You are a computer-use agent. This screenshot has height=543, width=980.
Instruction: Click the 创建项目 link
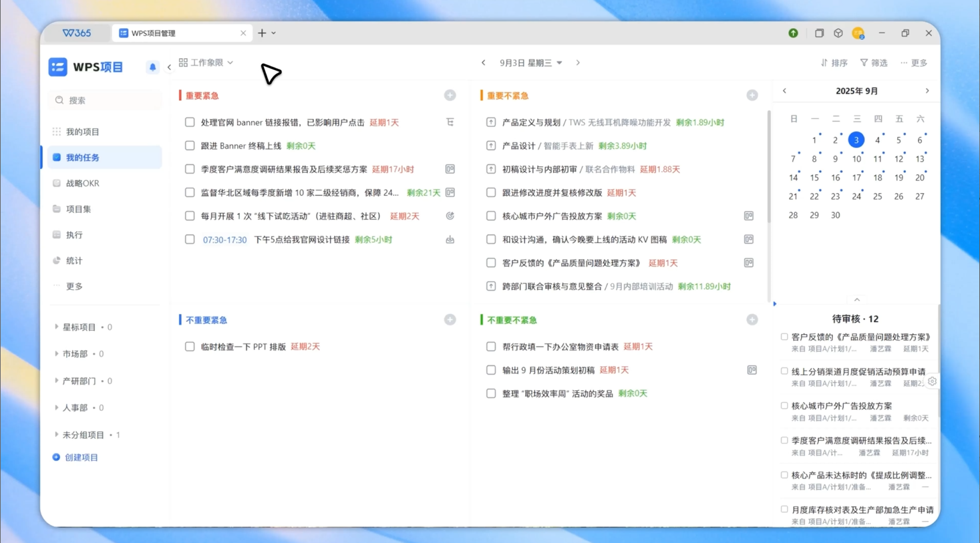(x=81, y=458)
